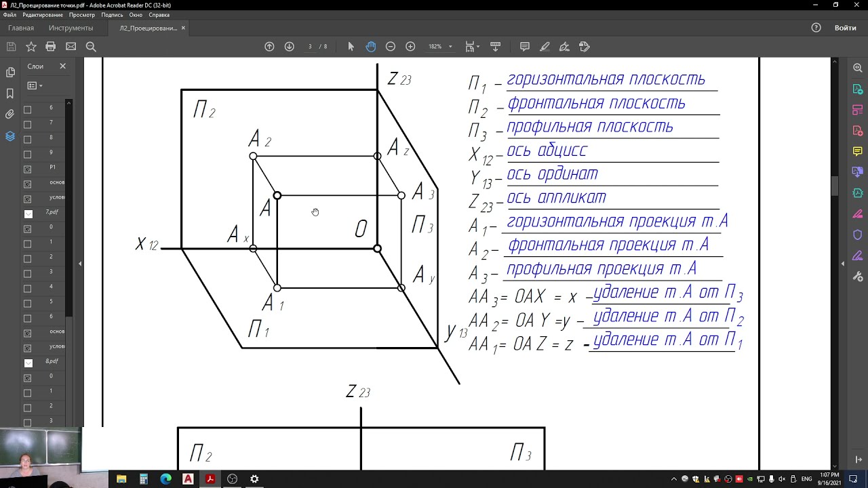
Task: Show hidden system tray icons chevron
Action: [673, 479]
